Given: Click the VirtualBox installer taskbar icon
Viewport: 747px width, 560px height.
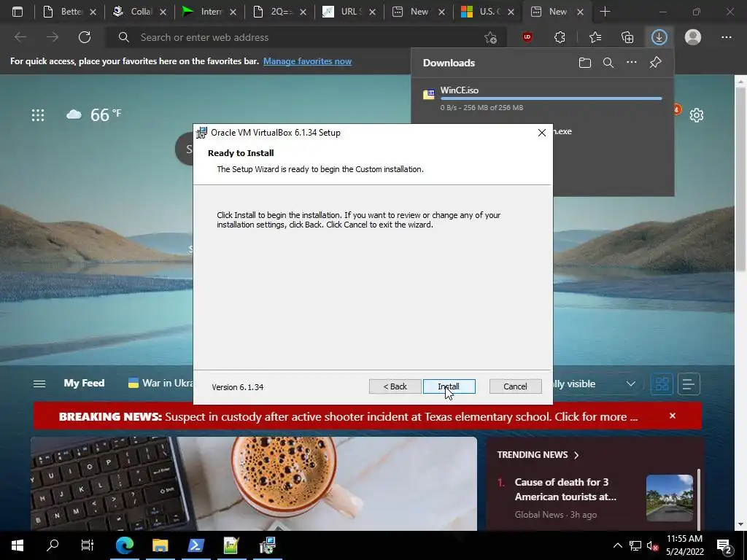Looking at the screenshot, I should [x=267, y=545].
